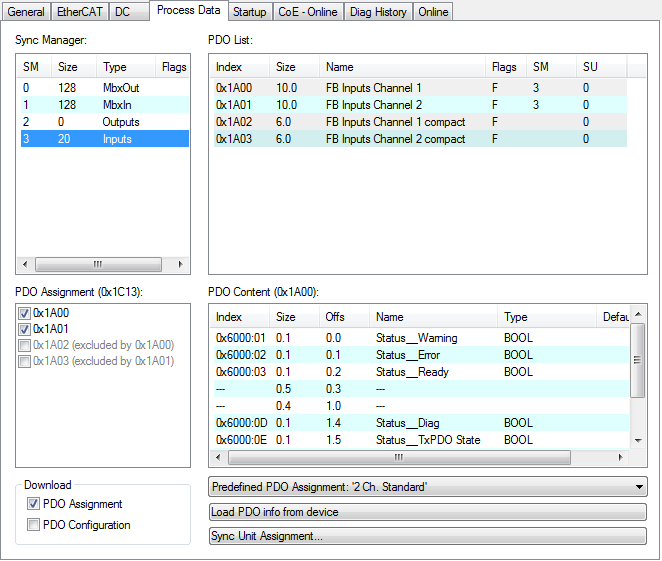The width and height of the screenshot is (662, 561).
Task: Open the EtherCAT tab
Action: [79, 12]
